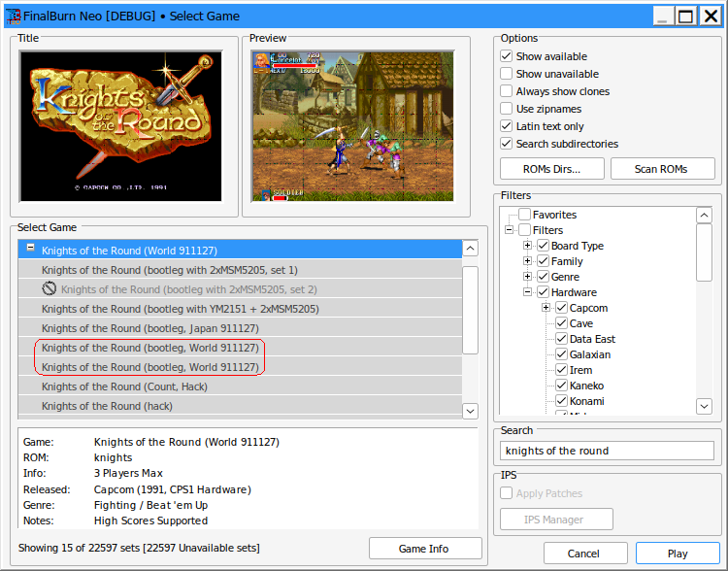
Task: Check the Favorites filter box
Action: tap(524, 215)
